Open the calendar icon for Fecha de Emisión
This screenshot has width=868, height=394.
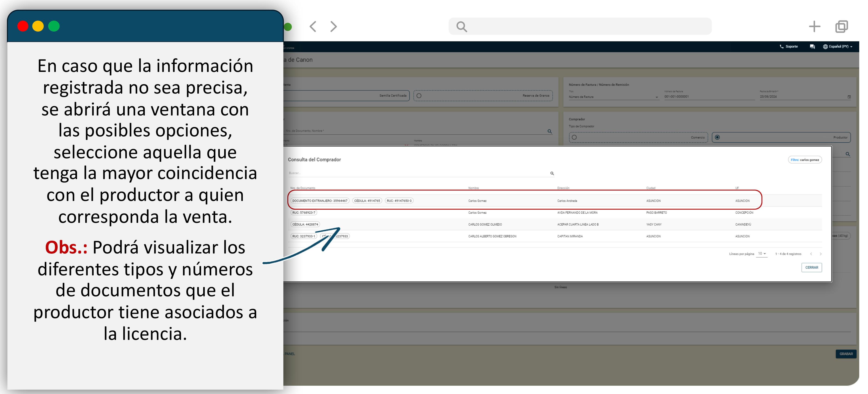[849, 97]
